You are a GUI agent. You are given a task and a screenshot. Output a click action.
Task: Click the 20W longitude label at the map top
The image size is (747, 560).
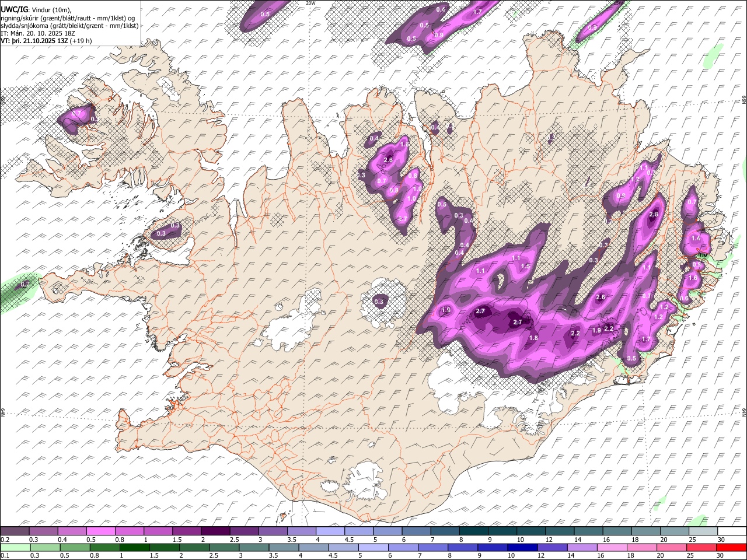click(310, 3)
